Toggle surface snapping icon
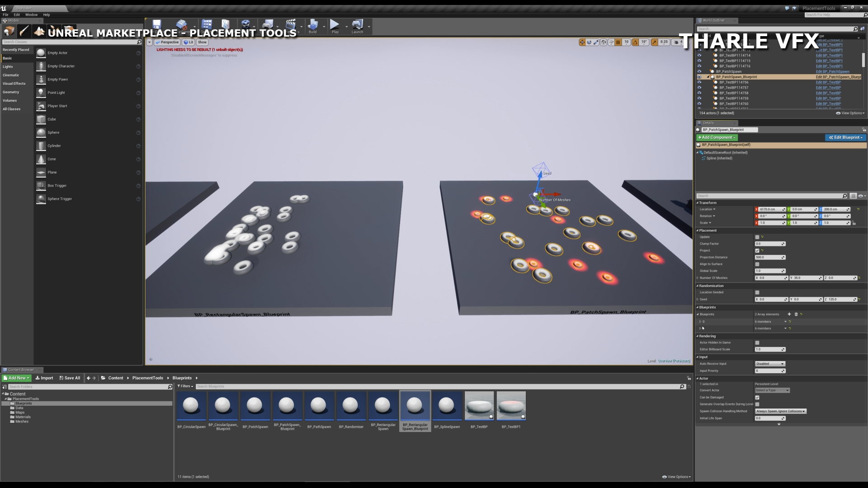868x488 pixels. (x=611, y=42)
